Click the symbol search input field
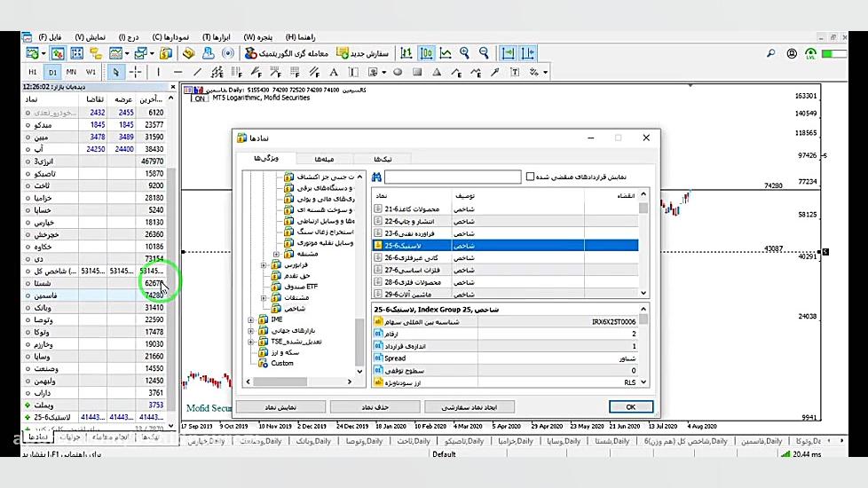This screenshot has width=868, height=488. (453, 177)
